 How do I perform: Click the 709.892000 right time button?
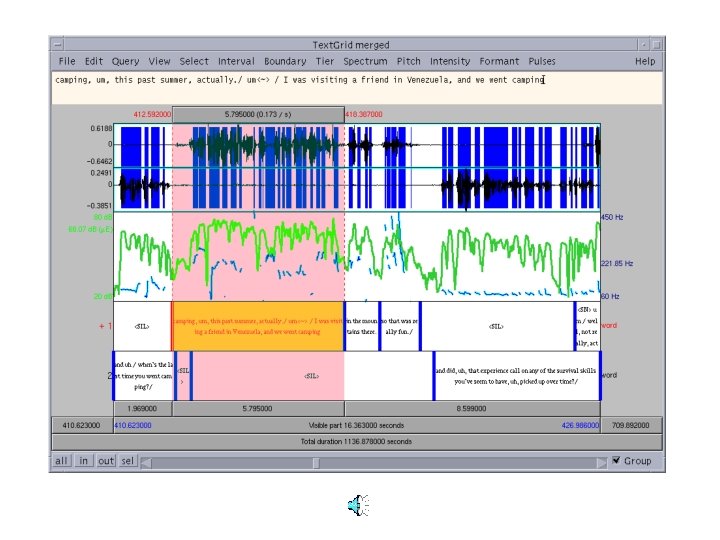tap(631, 425)
